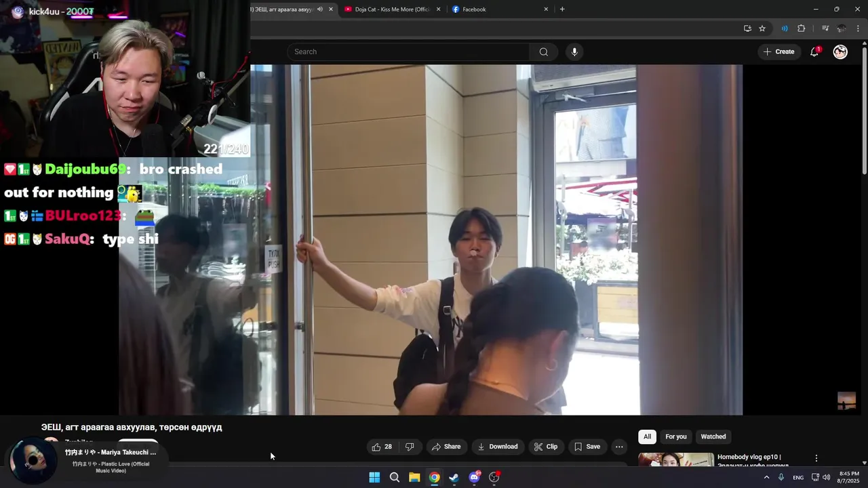This screenshot has width=868, height=488.
Task: Open the YouTube account avatar menu
Action: pyautogui.click(x=840, y=52)
